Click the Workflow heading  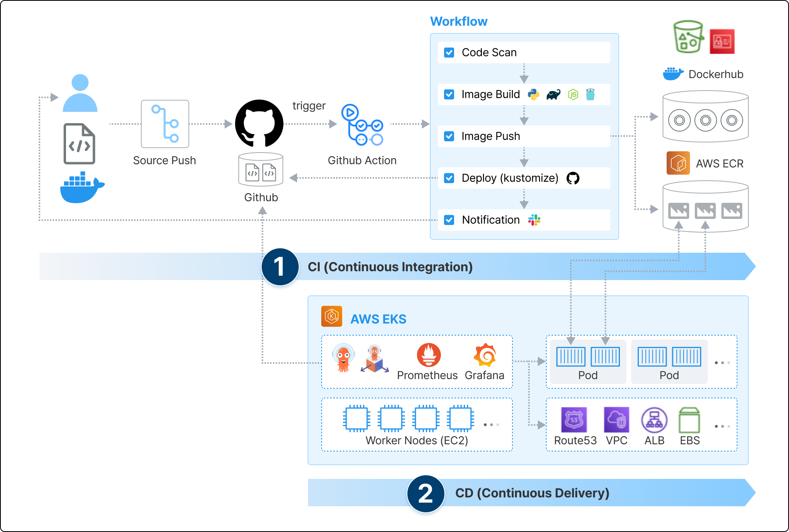(x=459, y=21)
